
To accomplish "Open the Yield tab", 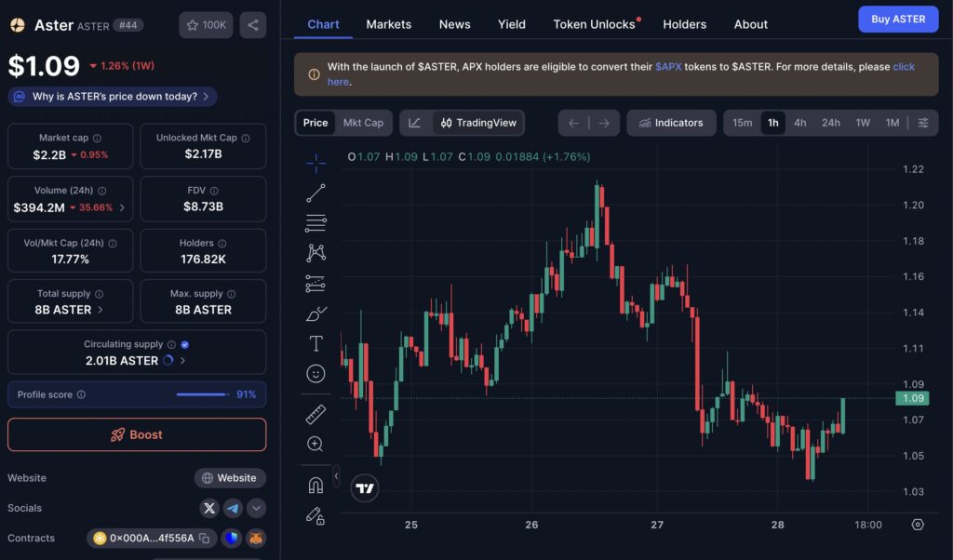I will pos(512,24).
